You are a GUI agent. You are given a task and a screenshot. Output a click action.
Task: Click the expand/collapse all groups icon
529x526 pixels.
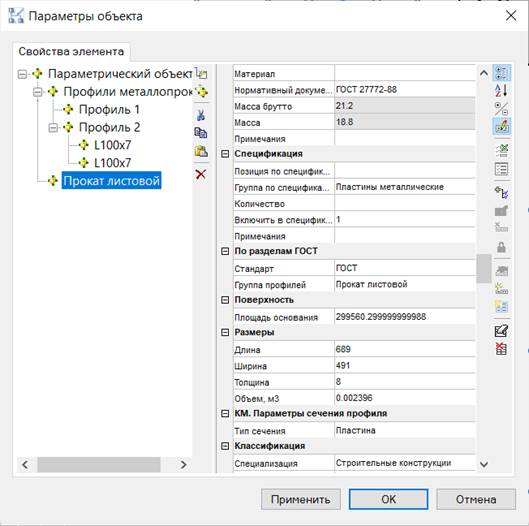click(501, 108)
